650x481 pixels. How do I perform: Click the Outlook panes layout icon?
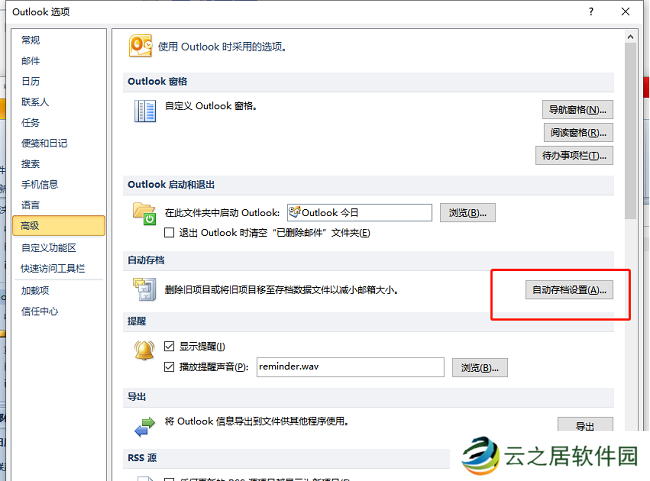[145, 111]
